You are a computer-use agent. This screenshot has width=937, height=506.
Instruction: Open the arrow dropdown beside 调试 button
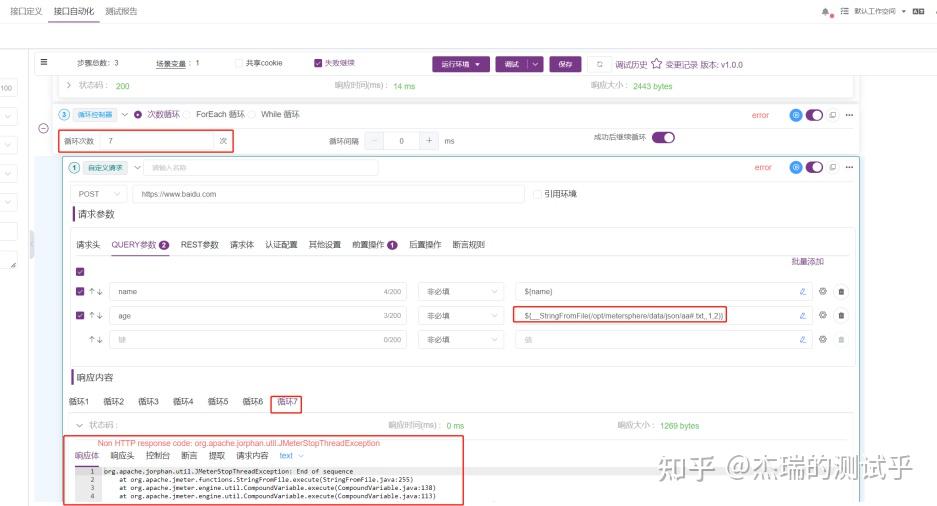tap(535, 64)
